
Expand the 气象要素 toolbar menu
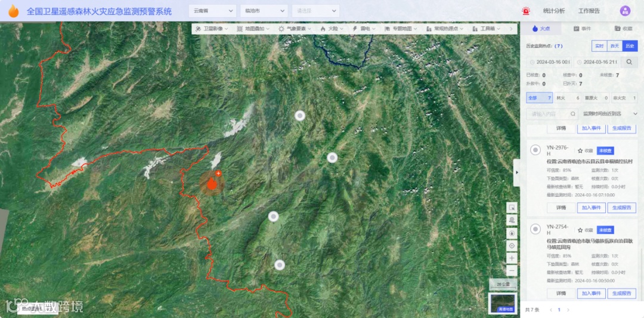click(295, 29)
